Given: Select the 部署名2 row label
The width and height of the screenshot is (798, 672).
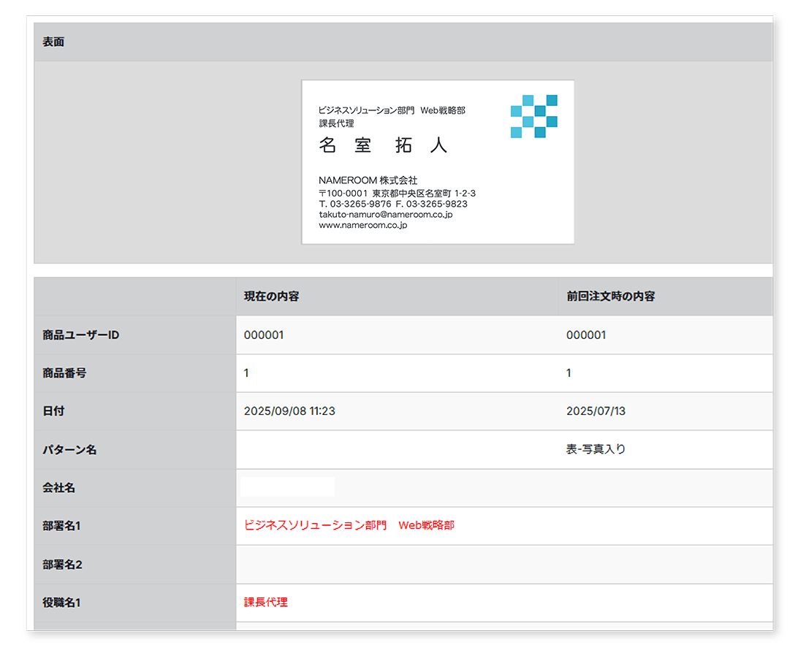Looking at the screenshot, I should coord(62,565).
